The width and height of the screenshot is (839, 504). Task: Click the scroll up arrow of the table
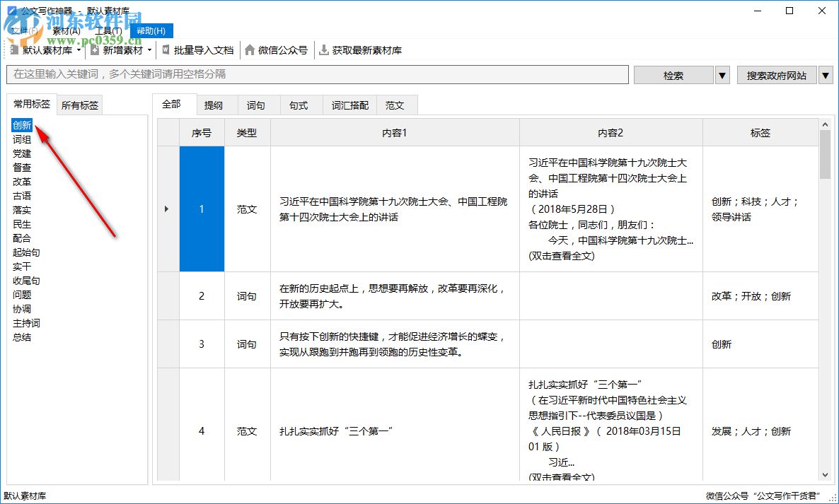tap(825, 124)
